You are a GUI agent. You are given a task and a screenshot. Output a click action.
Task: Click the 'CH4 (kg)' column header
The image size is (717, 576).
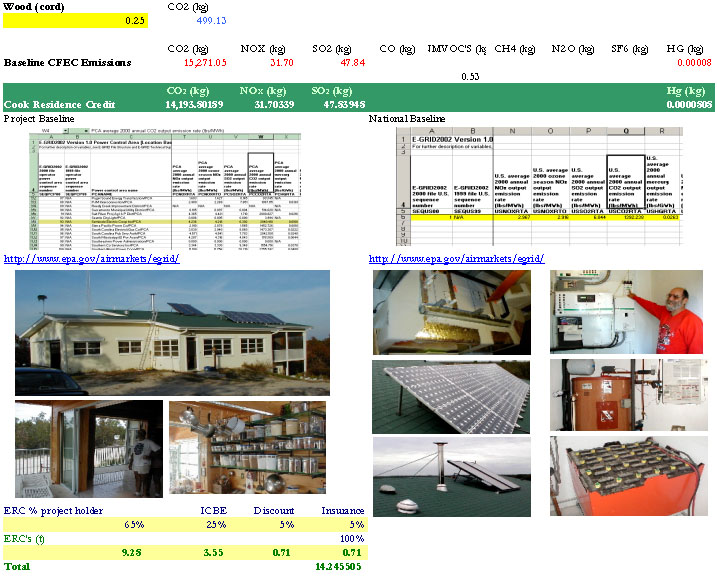(x=514, y=48)
